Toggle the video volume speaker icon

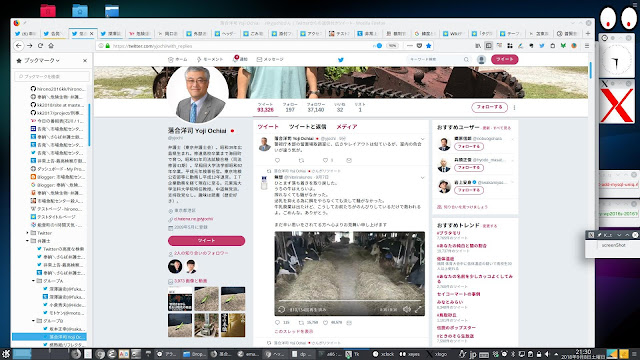tap(407, 309)
